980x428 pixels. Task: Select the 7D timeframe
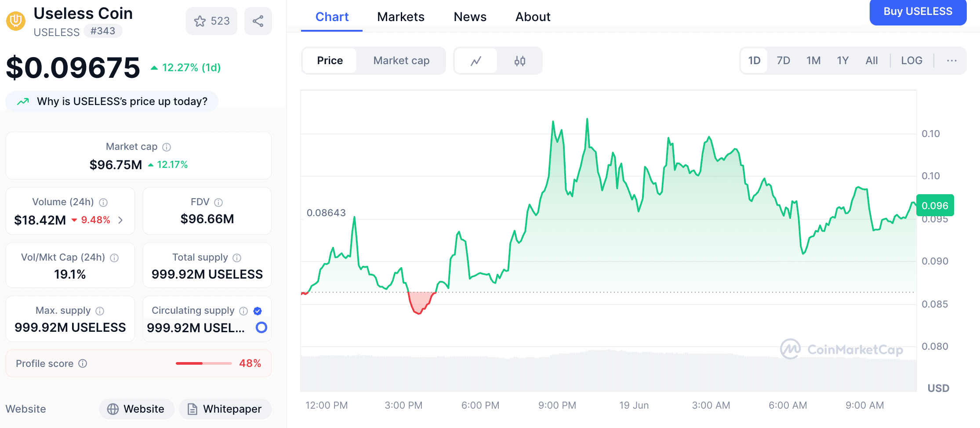point(783,61)
